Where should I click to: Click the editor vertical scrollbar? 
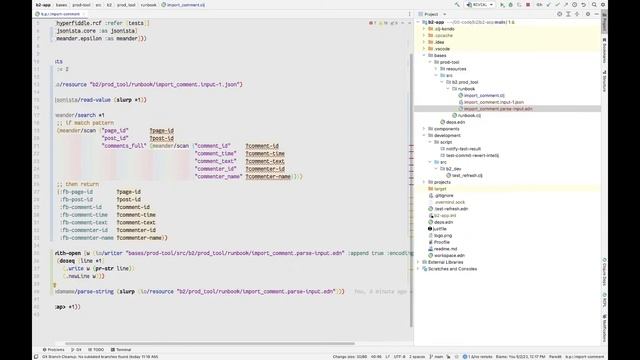411,190
